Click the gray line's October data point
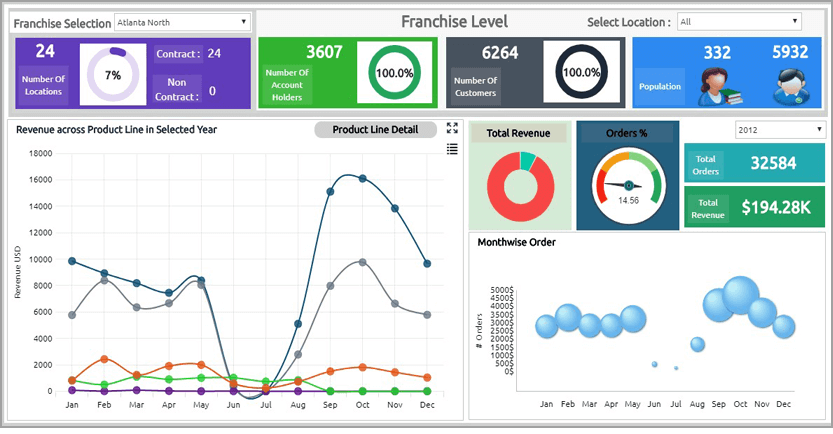The width and height of the screenshot is (833, 434). point(362,262)
